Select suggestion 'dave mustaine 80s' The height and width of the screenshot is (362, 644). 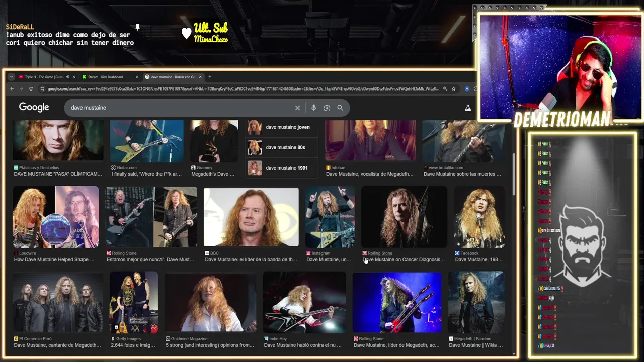click(282, 147)
